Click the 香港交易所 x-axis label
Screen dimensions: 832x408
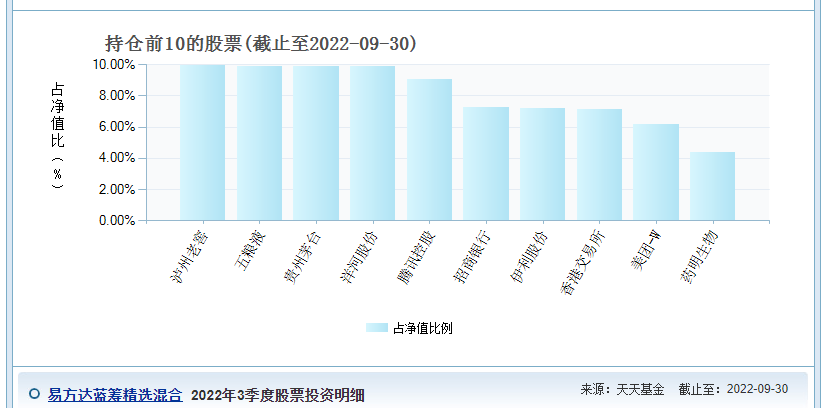point(585,258)
